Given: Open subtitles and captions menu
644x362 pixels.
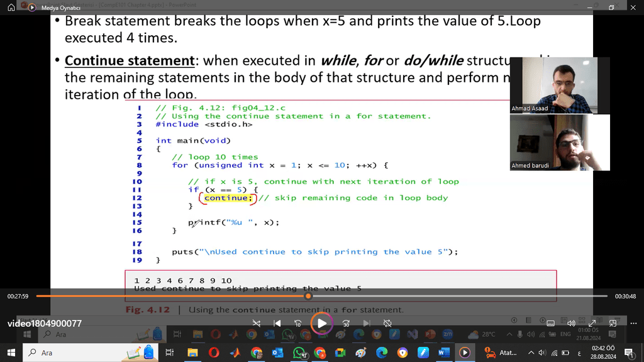Looking at the screenshot, I should (550, 324).
